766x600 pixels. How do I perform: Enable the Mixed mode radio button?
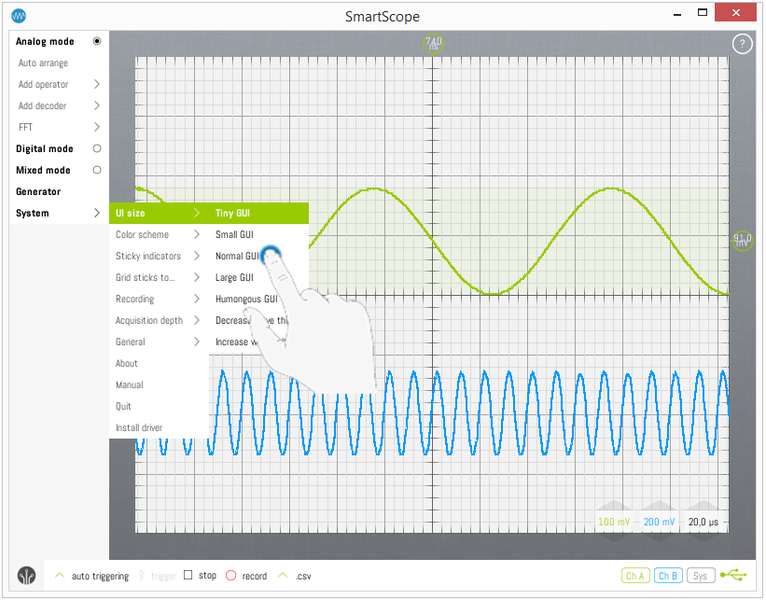tap(97, 170)
